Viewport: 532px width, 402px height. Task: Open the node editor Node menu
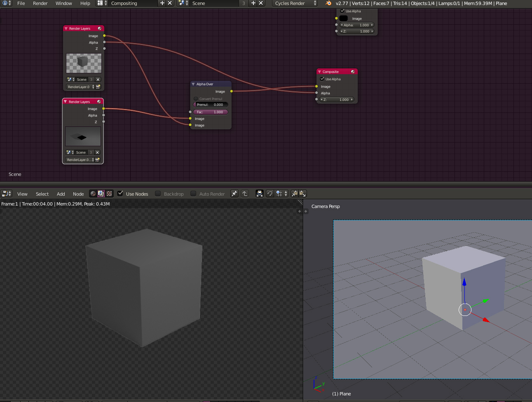point(78,194)
